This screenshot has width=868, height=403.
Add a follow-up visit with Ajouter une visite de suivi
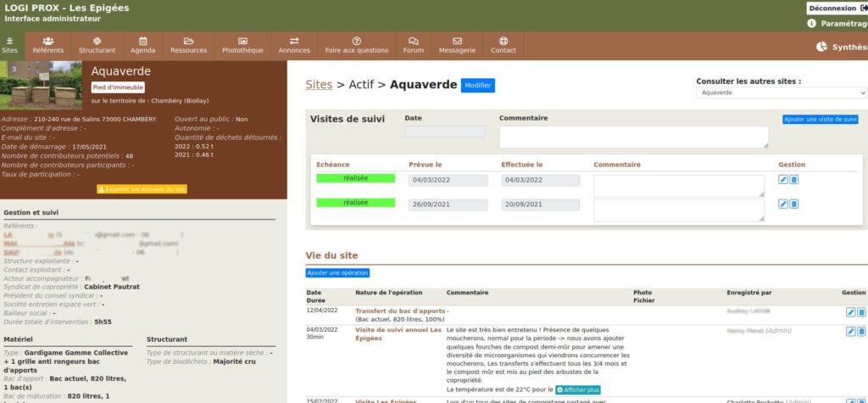(x=820, y=120)
